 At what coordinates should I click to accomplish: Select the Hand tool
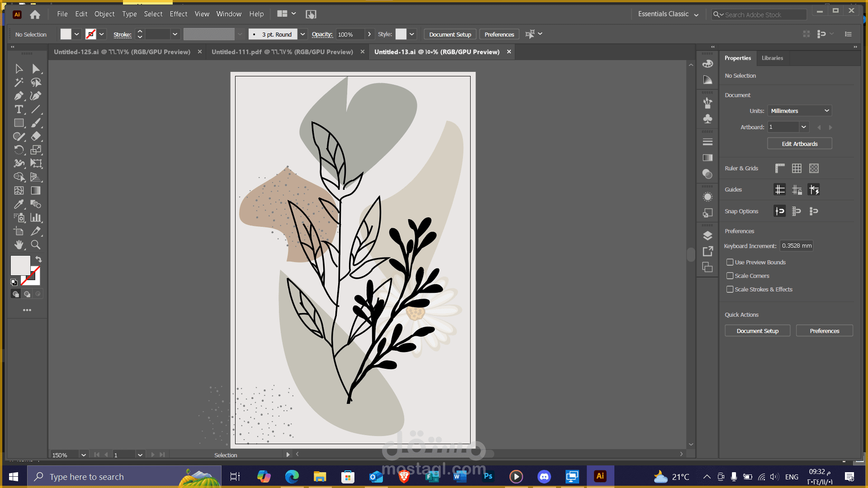(x=19, y=245)
